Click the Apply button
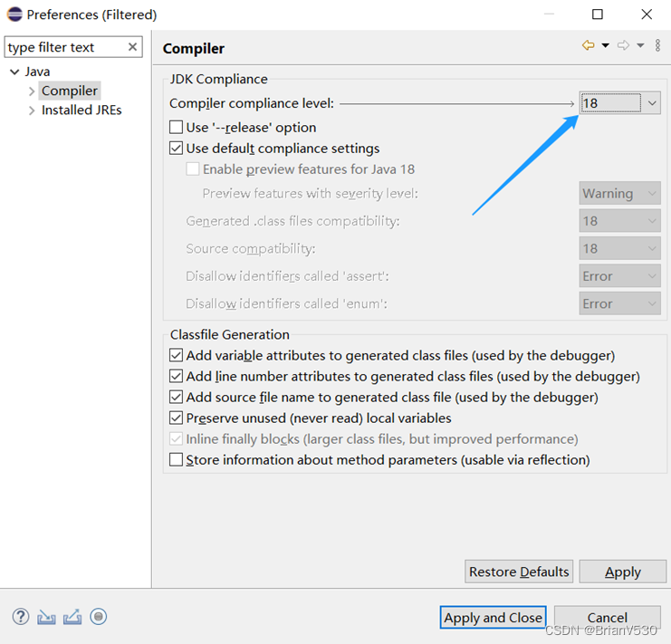This screenshot has width=671, height=644. point(623,572)
